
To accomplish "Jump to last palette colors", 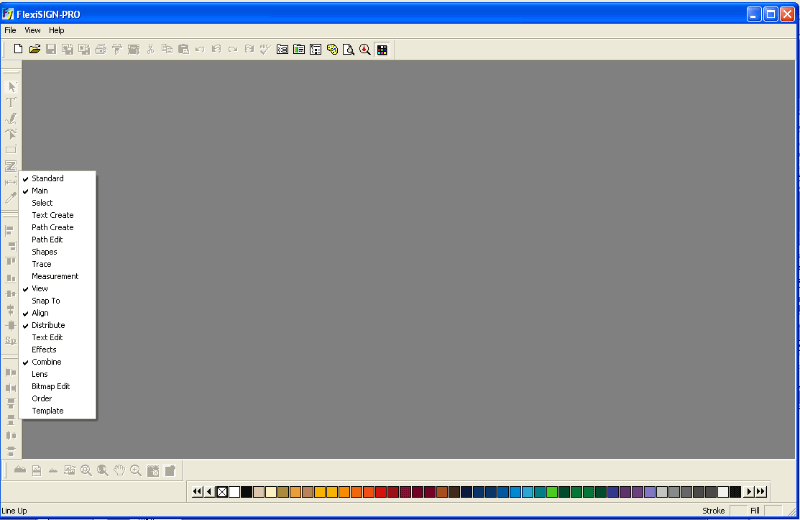I will (761, 491).
